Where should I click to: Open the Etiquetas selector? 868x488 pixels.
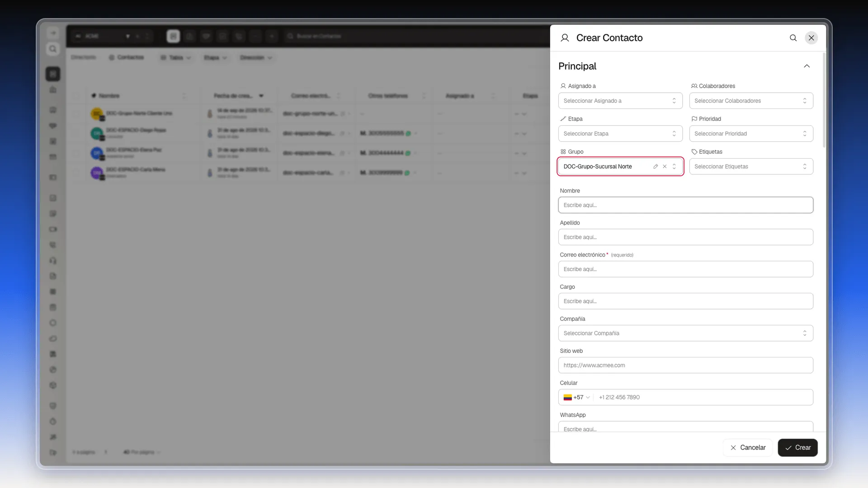tap(751, 166)
